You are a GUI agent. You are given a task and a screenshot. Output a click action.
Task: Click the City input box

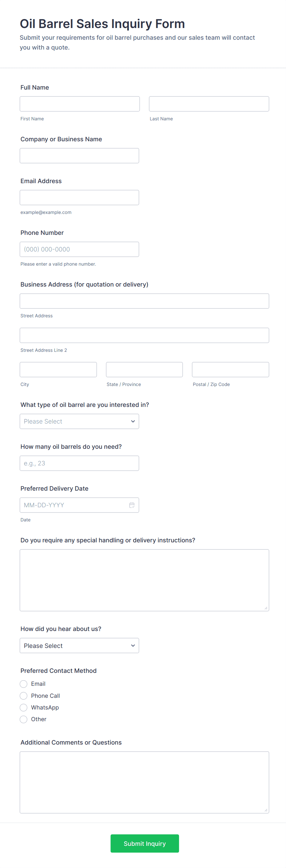tap(58, 370)
